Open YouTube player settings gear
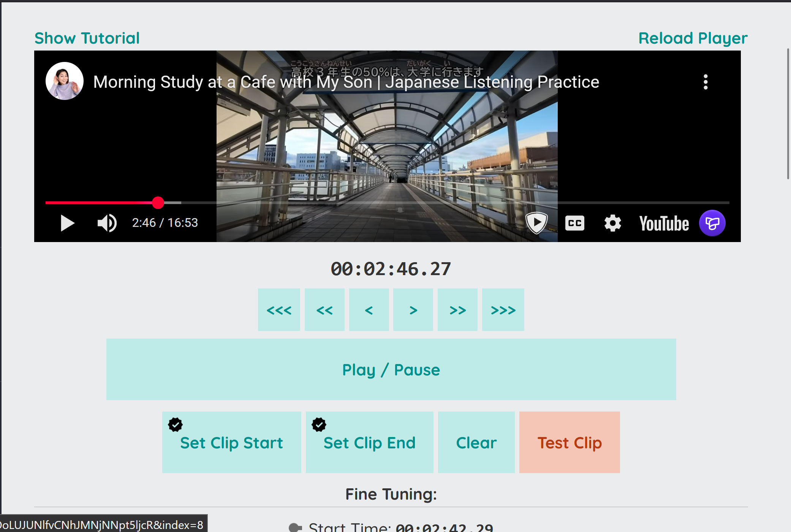 click(612, 223)
